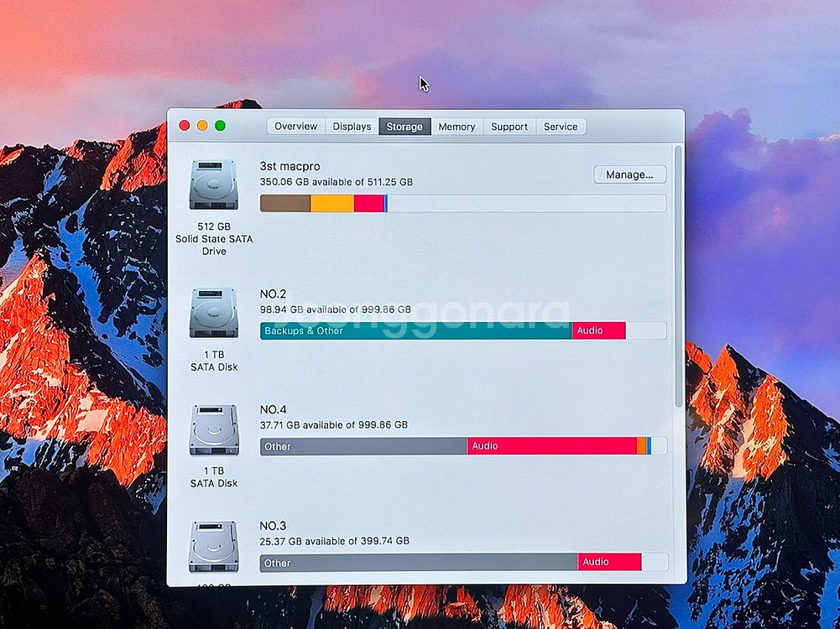Image resolution: width=840 pixels, height=629 pixels.
Task: Switch to the Service tab
Action: pos(561,127)
